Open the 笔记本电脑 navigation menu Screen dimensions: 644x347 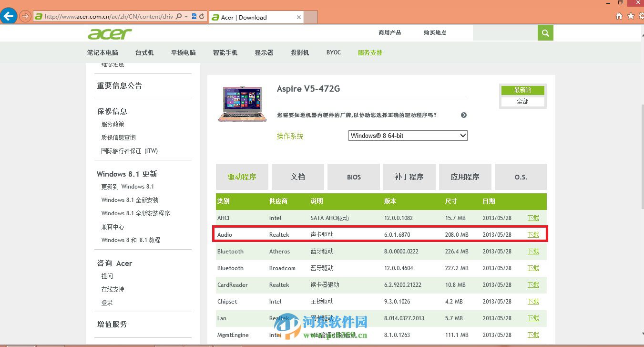pos(102,53)
